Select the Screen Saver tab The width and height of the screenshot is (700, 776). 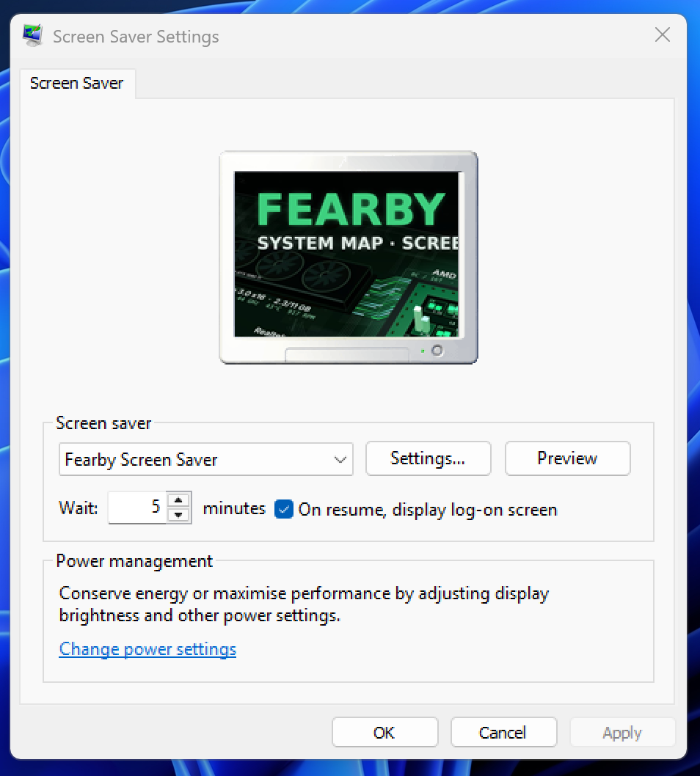77,83
